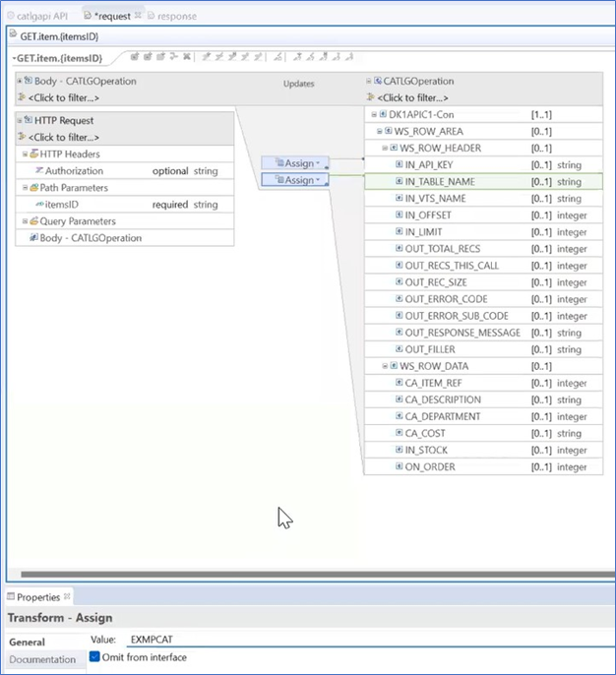Image resolution: width=616 pixels, height=675 pixels.
Task: Select the IN_STOCK row
Action: coord(483,451)
